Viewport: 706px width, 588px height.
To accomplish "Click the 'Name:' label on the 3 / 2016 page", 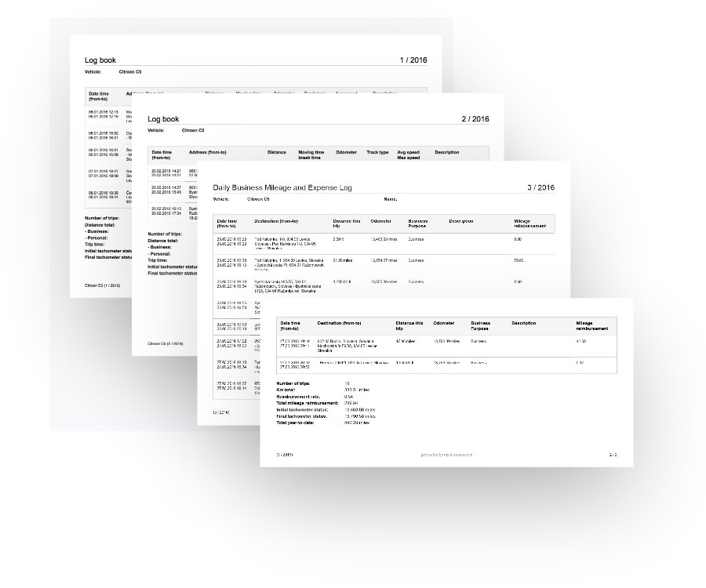I will click(x=391, y=199).
